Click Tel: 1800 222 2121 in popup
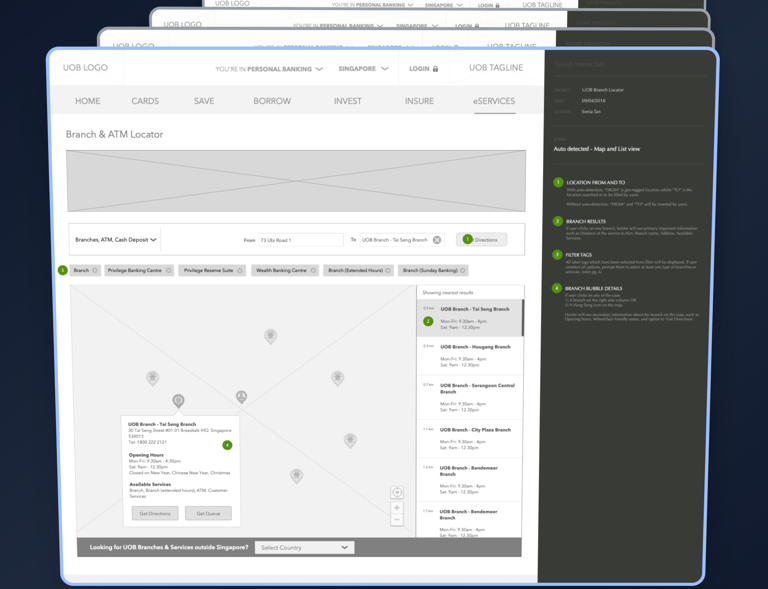 pyautogui.click(x=147, y=442)
